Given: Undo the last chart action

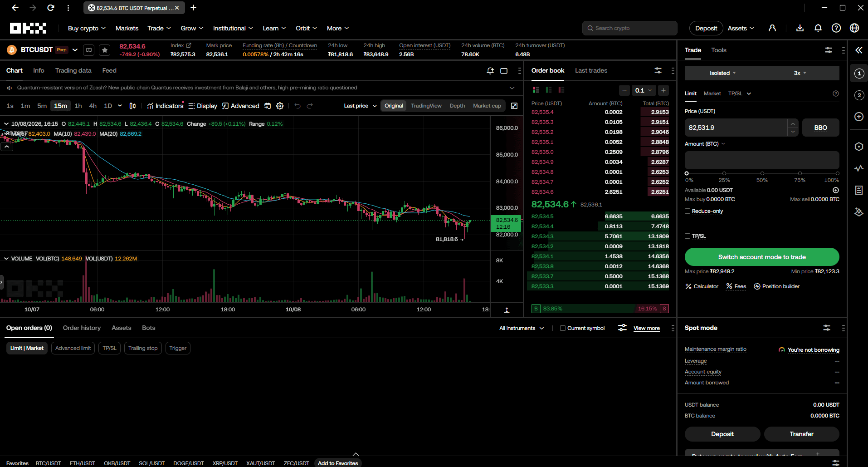Looking at the screenshot, I should point(297,106).
